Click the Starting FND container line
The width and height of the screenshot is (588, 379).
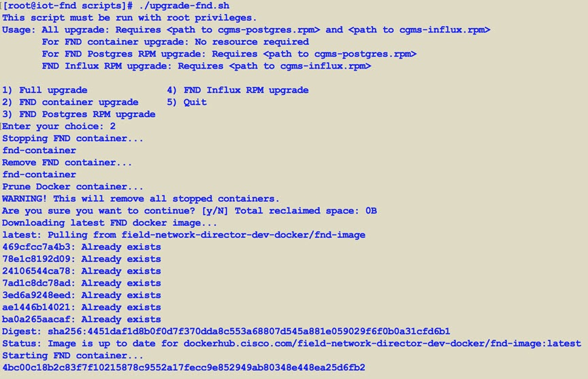[73, 355]
